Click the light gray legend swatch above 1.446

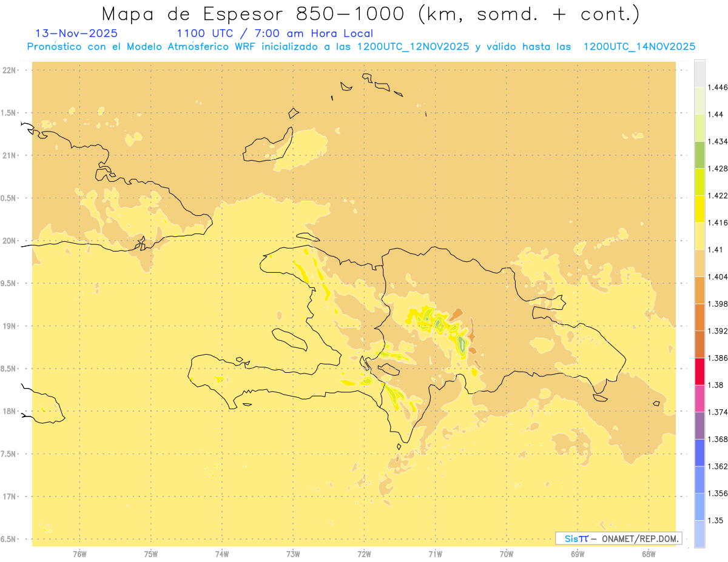click(x=699, y=73)
